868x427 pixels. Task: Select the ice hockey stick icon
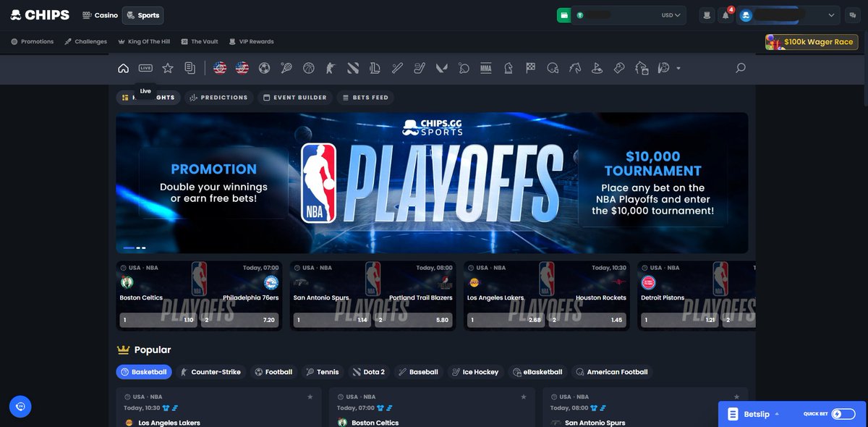(x=420, y=68)
